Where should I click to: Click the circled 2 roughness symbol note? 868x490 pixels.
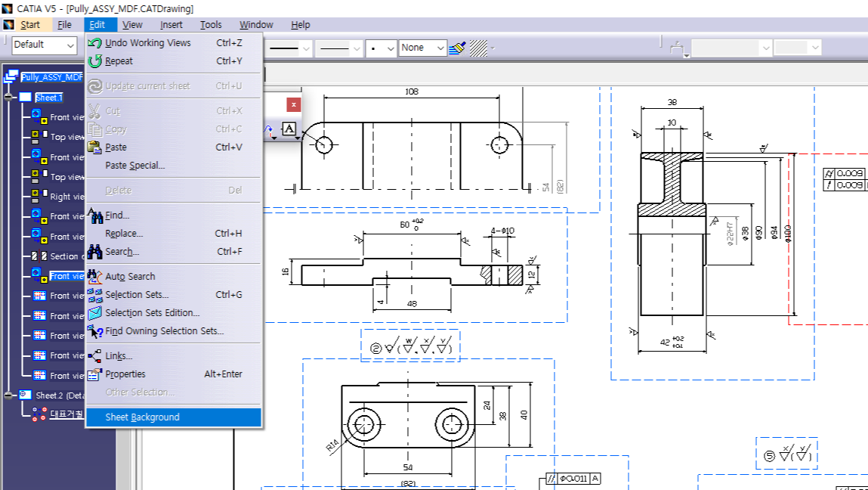[x=411, y=348]
